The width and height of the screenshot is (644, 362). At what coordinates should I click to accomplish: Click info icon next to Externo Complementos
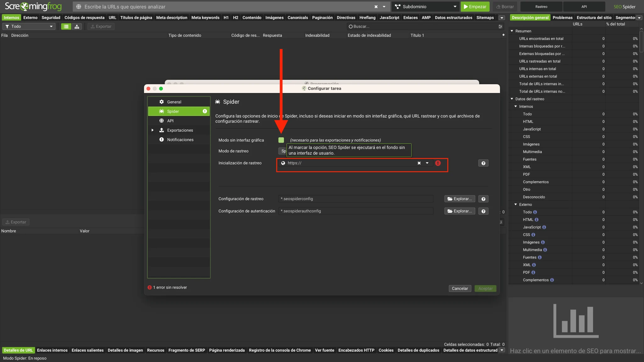click(x=552, y=280)
